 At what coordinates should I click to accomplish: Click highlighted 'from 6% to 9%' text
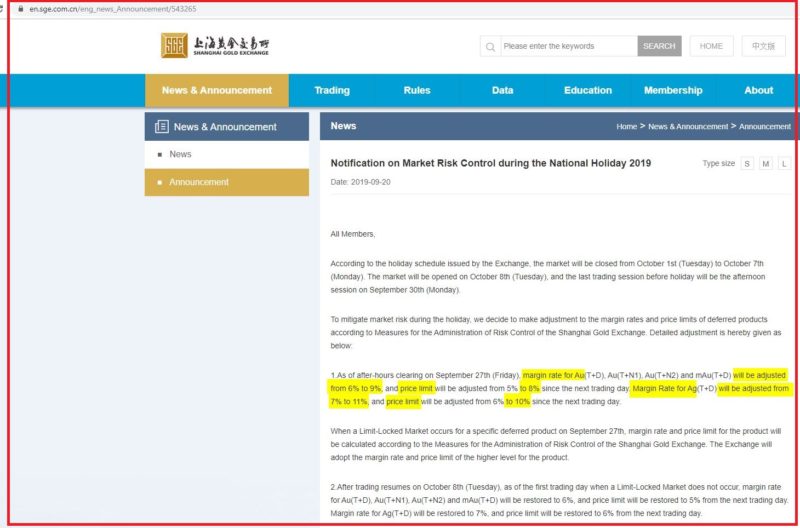point(355,388)
